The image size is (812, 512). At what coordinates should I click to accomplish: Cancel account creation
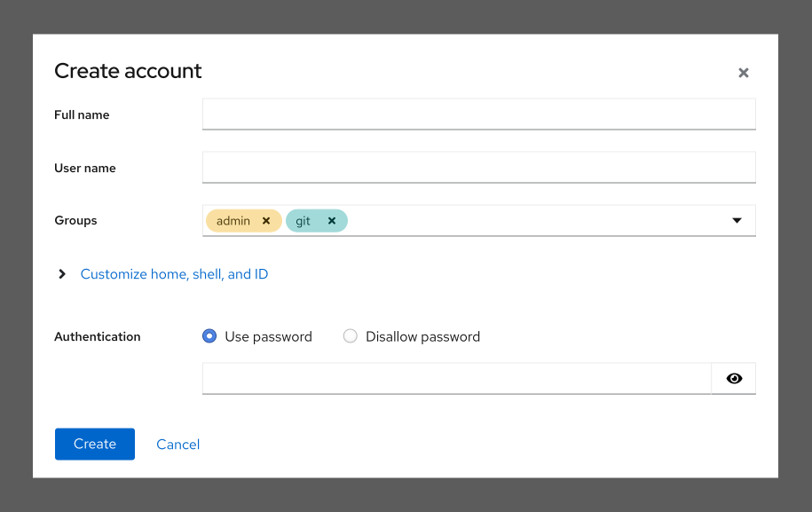tap(177, 444)
